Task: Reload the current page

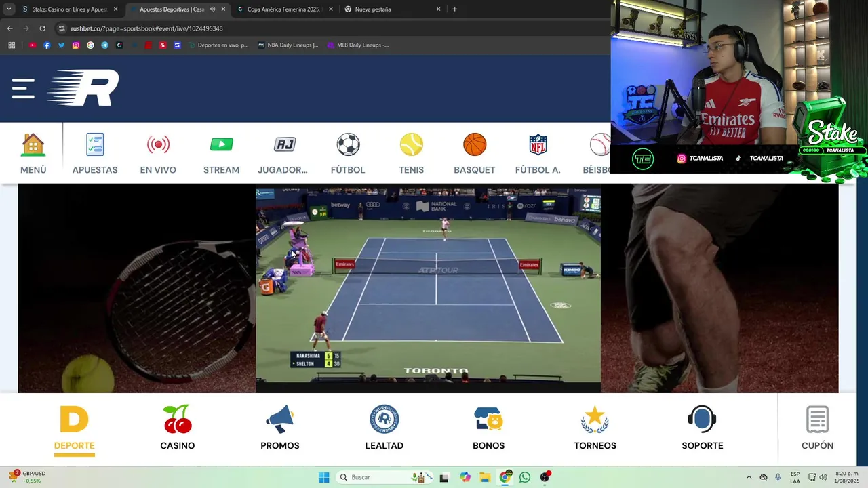Action: (42, 28)
